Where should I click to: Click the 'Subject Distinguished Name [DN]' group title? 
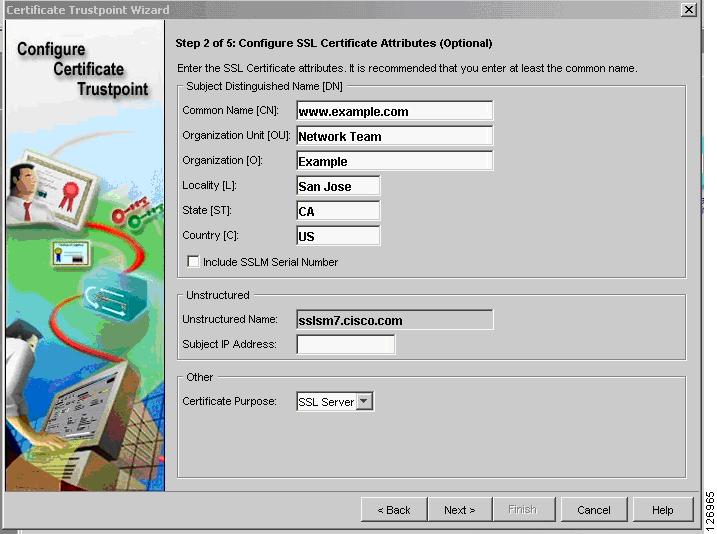[x=264, y=86]
